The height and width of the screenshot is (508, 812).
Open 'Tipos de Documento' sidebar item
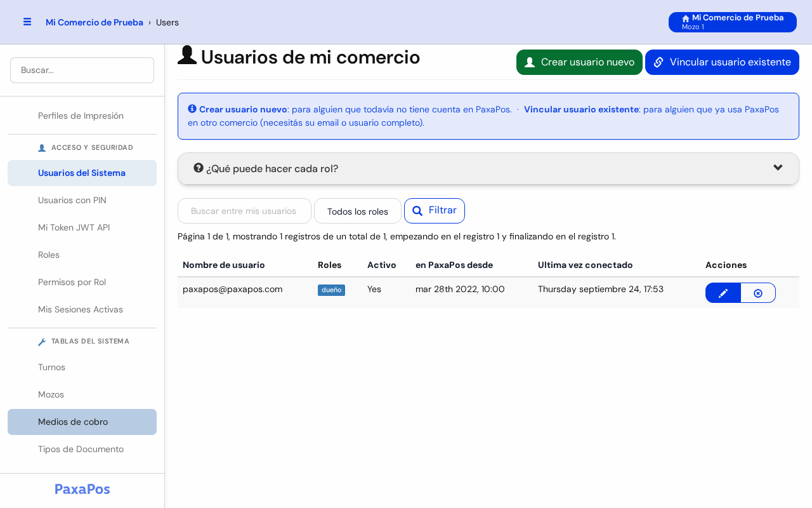82,449
